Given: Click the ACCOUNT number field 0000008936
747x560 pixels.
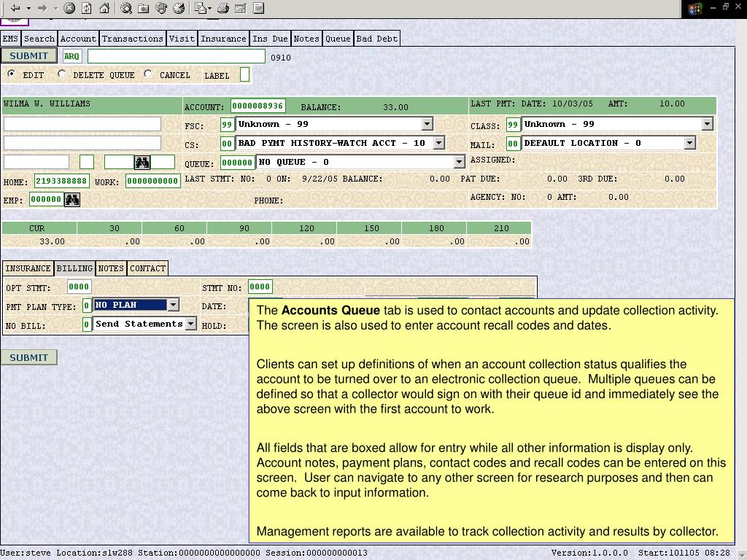Looking at the screenshot, I should [258, 106].
